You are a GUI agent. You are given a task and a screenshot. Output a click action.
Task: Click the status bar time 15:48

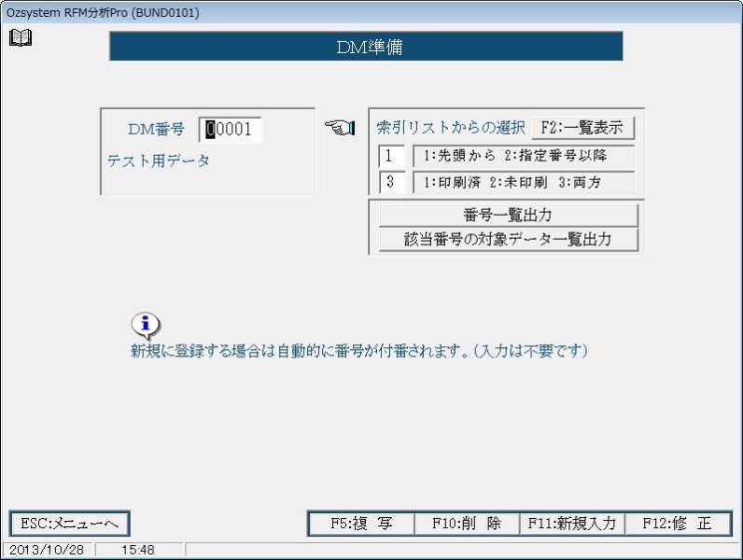coord(138,550)
